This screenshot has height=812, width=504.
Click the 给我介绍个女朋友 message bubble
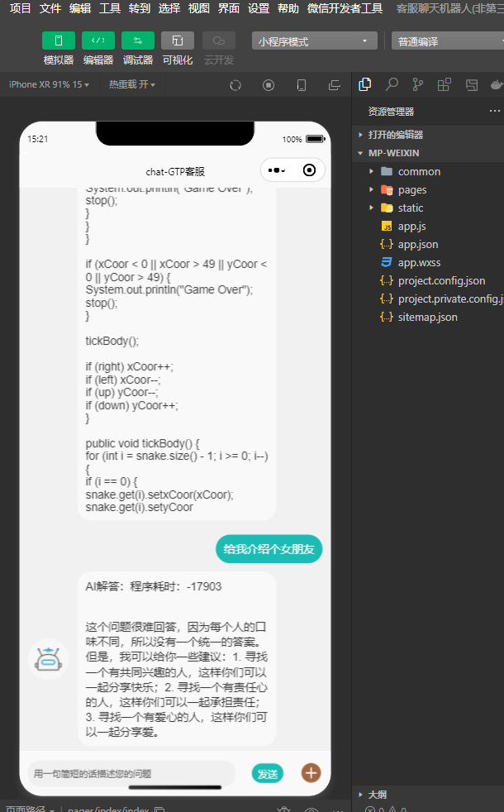point(269,549)
